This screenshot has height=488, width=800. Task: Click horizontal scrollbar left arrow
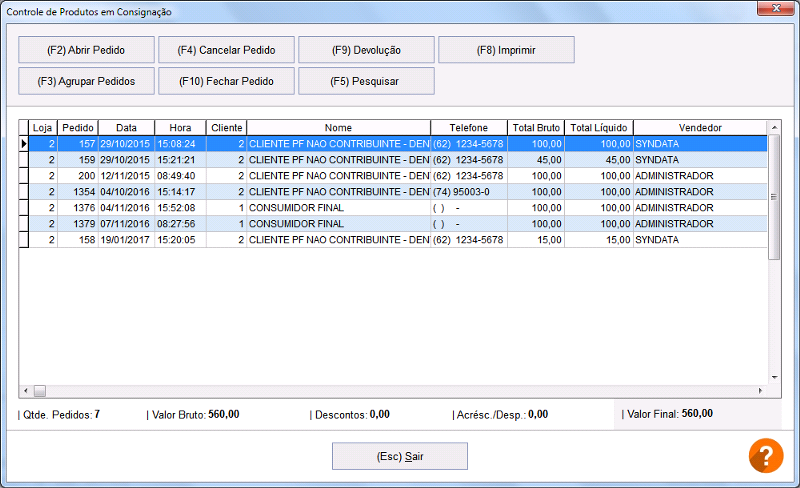click(26, 391)
